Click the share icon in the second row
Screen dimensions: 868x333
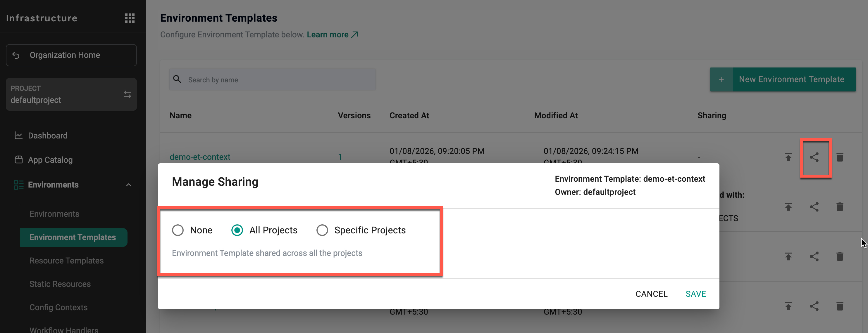point(814,207)
